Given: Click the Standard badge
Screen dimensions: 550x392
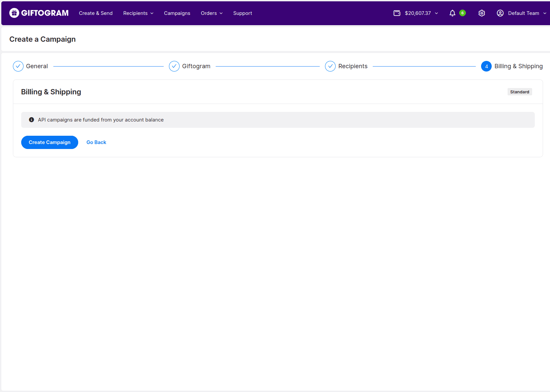Looking at the screenshot, I should tap(520, 92).
